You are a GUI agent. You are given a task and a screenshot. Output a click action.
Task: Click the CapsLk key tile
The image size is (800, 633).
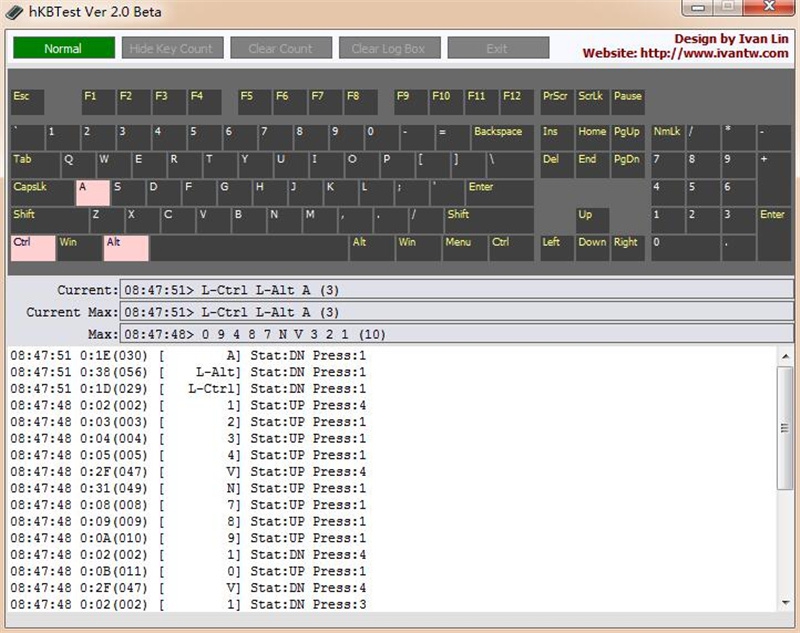[x=42, y=192]
